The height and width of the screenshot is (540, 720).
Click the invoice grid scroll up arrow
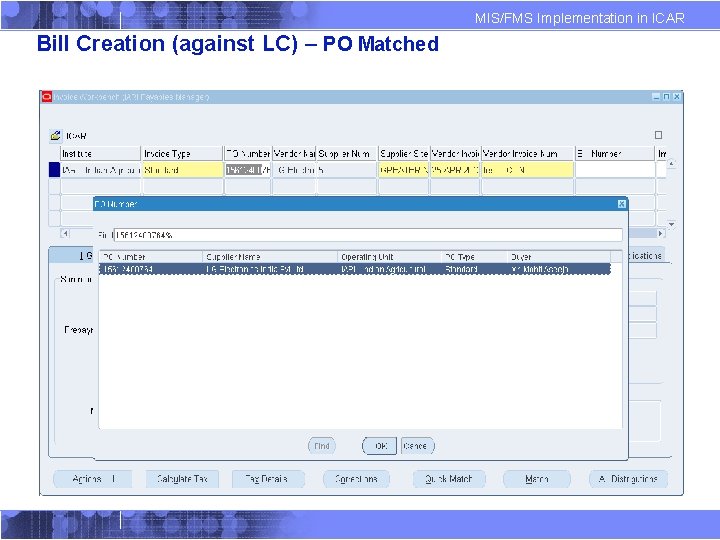(x=672, y=163)
